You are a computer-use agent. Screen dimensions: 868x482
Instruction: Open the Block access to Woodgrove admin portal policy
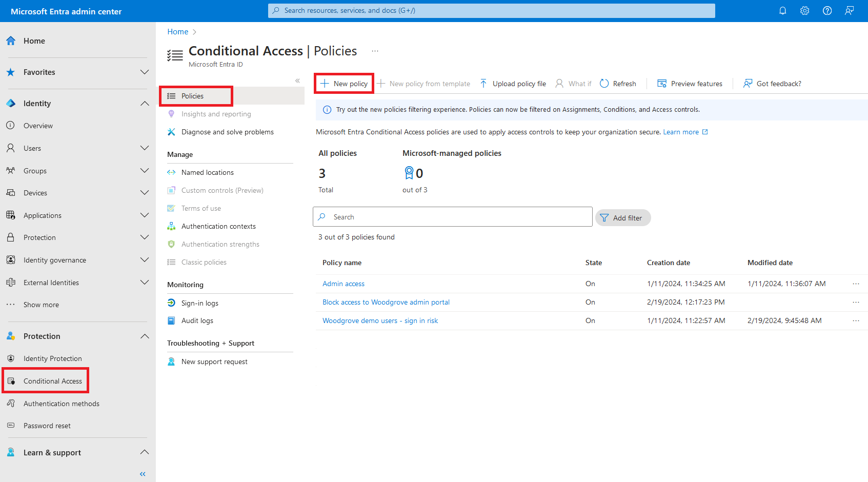click(386, 302)
